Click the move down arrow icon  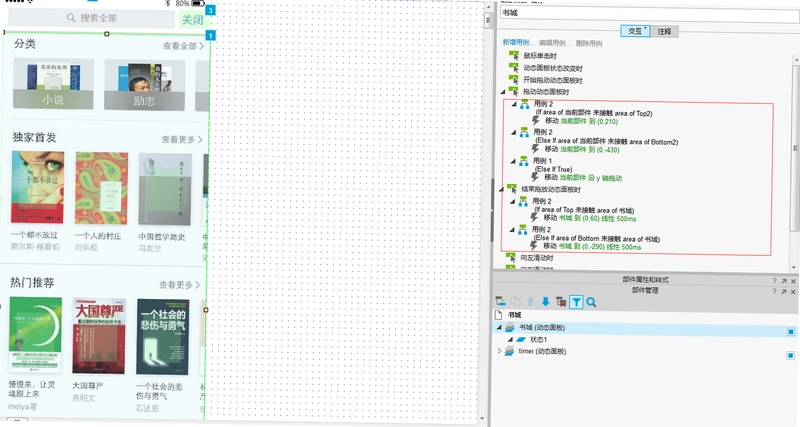545,302
